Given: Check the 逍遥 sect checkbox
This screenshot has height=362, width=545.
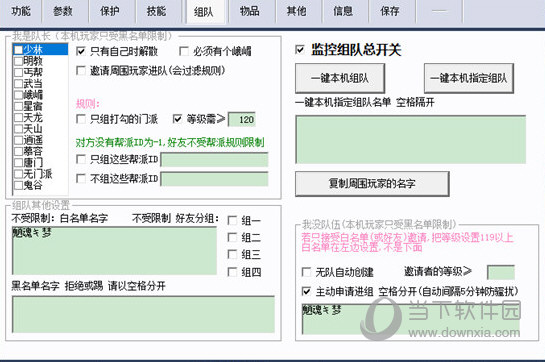Looking at the screenshot, I should click(18, 140).
